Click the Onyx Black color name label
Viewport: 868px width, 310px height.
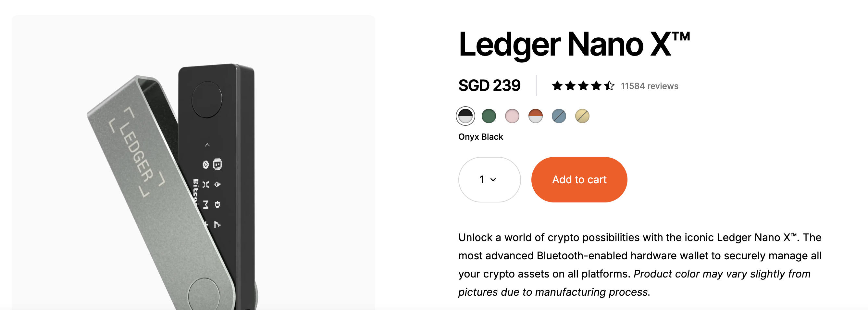(480, 136)
